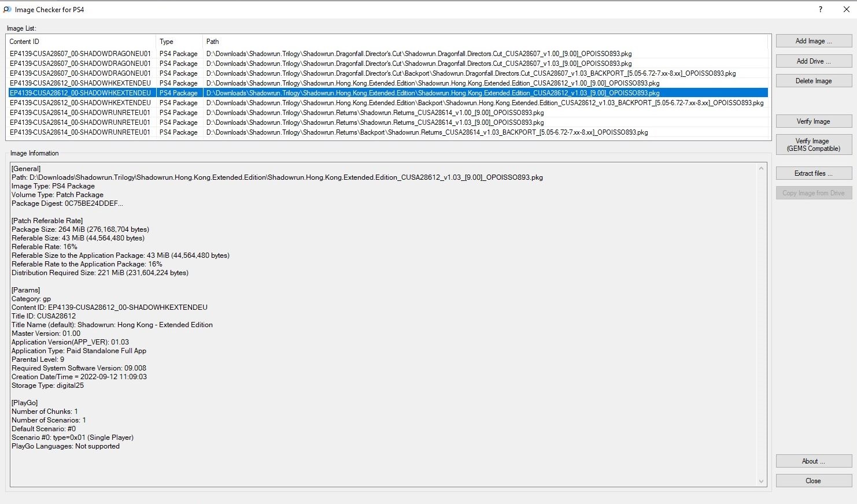The height and width of the screenshot is (504, 857).
Task: Sort list by Type column header
Action: point(179,42)
